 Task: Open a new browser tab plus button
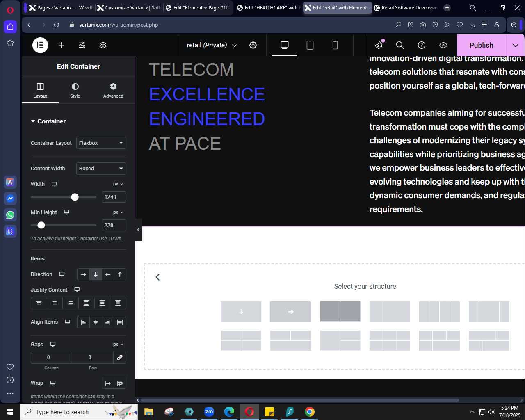point(447,8)
